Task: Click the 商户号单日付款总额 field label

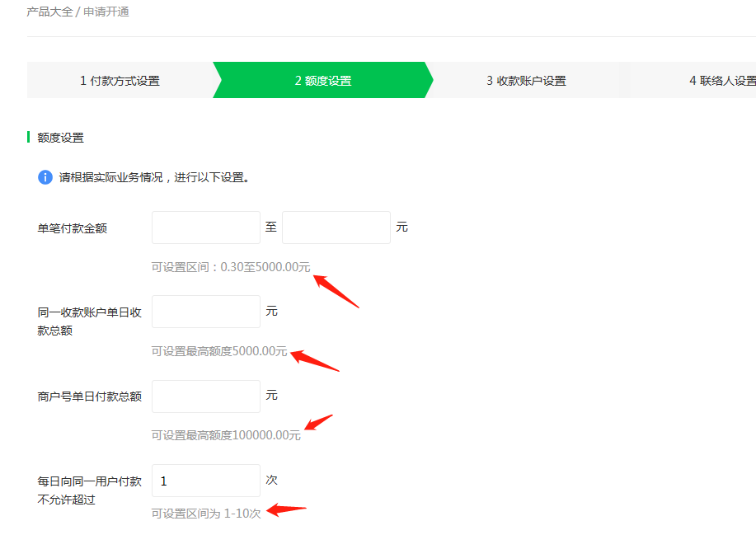Action: (89, 396)
